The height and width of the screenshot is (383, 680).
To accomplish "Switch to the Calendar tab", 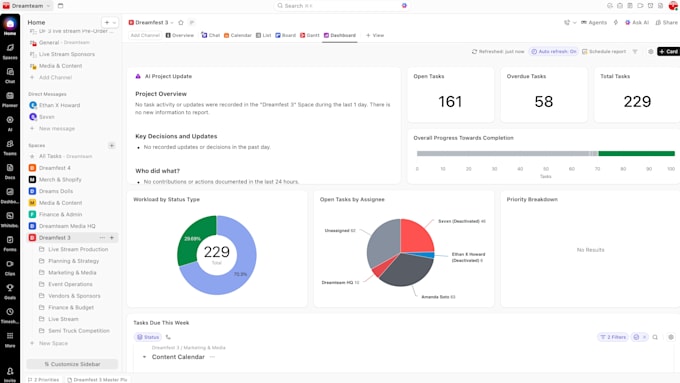I will point(238,35).
